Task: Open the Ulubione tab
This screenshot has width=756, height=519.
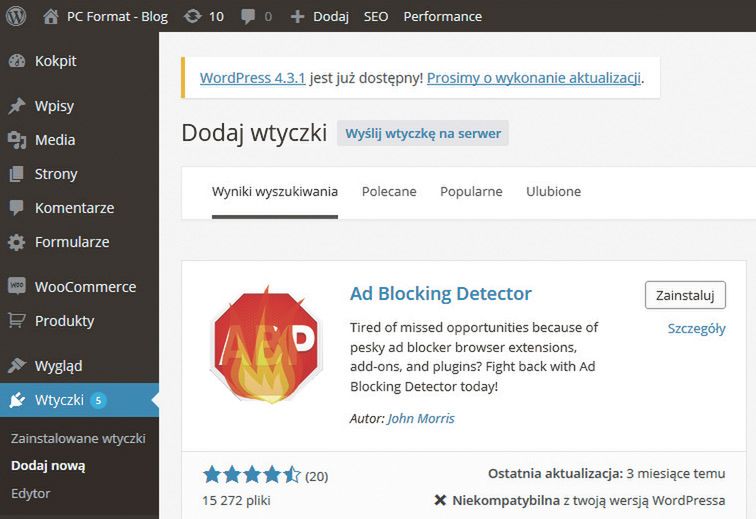Action: (553, 191)
